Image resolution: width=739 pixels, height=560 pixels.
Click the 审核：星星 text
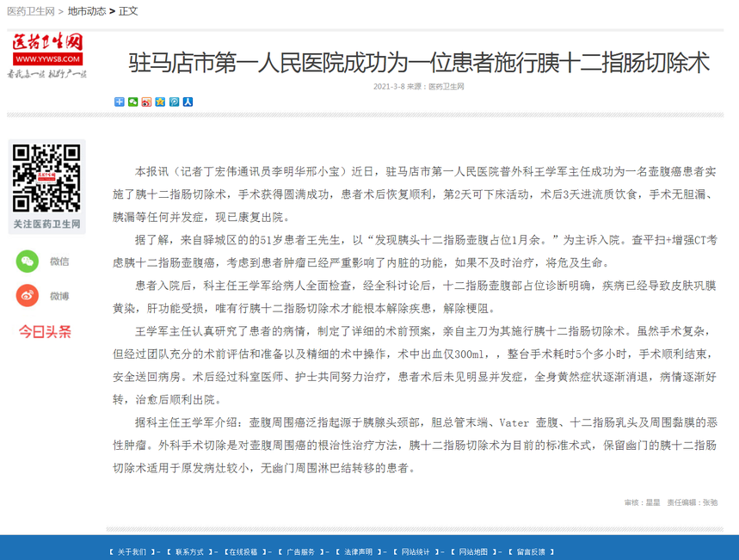(x=643, y=502)
